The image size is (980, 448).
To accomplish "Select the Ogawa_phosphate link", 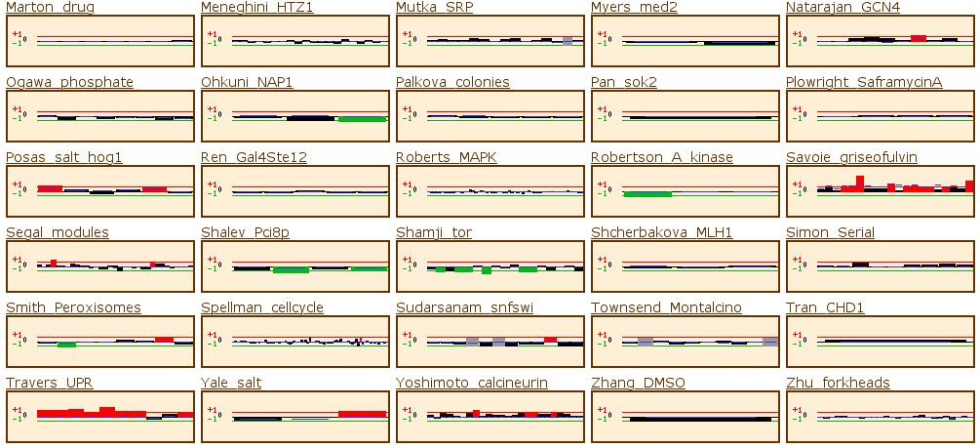I will [x=69, y=82].
